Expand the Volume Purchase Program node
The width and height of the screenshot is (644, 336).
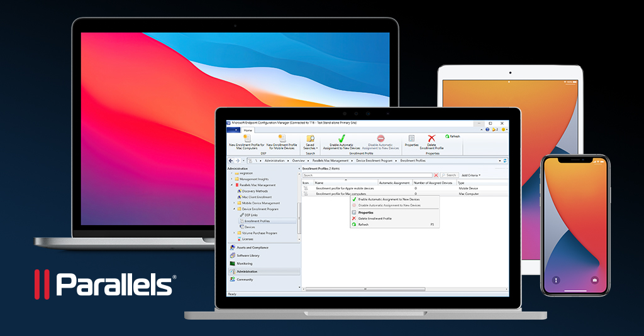click(x=235, y=232)
